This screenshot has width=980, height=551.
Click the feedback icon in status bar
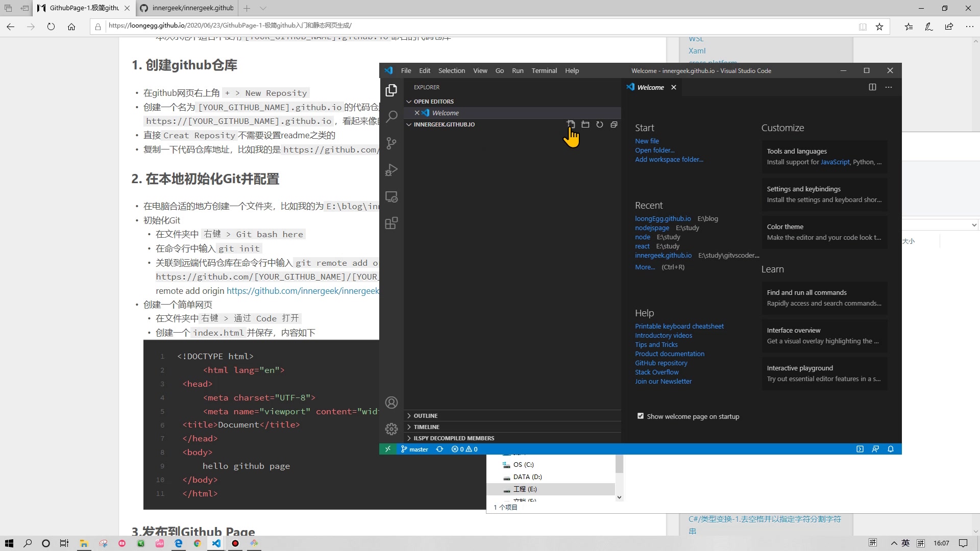875,449
